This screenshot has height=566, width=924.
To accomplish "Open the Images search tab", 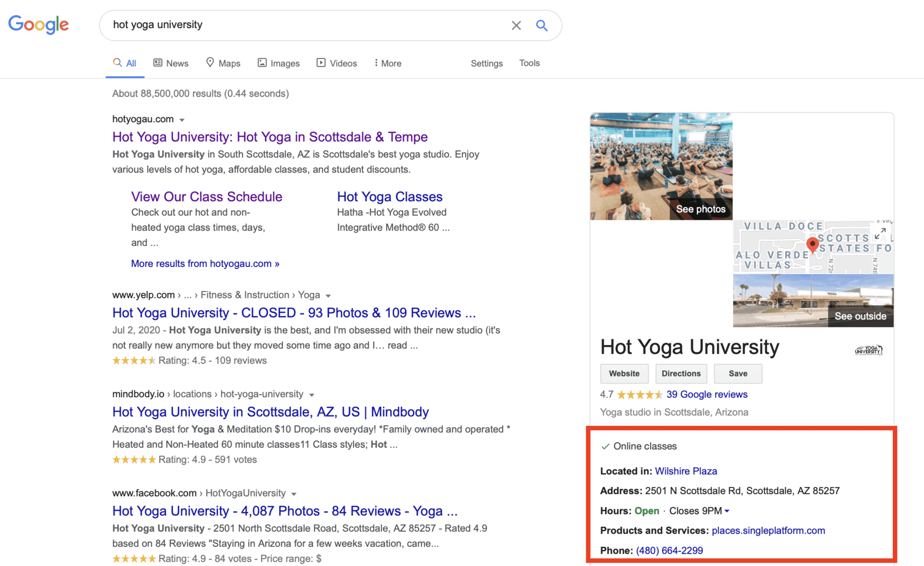I will [x=279, y=63].
